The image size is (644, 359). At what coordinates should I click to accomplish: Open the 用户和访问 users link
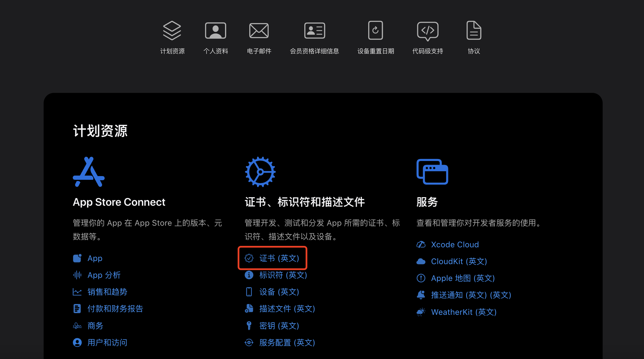(107, 342)
